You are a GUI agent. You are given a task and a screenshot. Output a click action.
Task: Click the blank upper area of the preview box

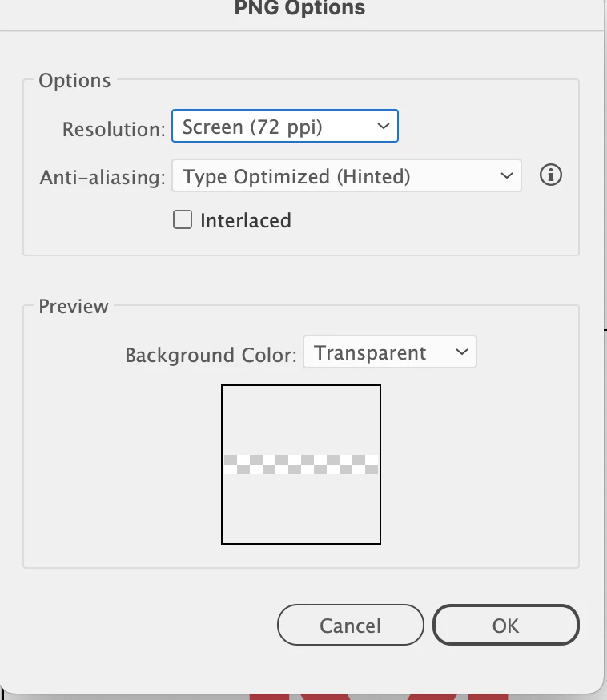(301, 418)
